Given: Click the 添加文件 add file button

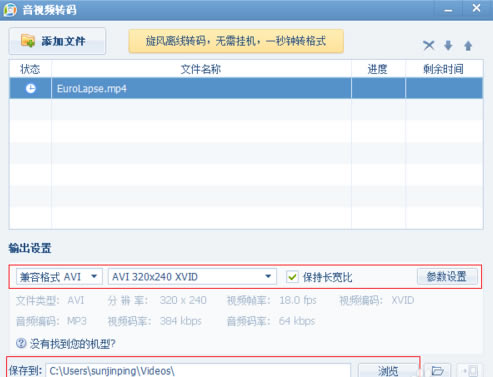Looking at the screenshot, I should 57,41.
